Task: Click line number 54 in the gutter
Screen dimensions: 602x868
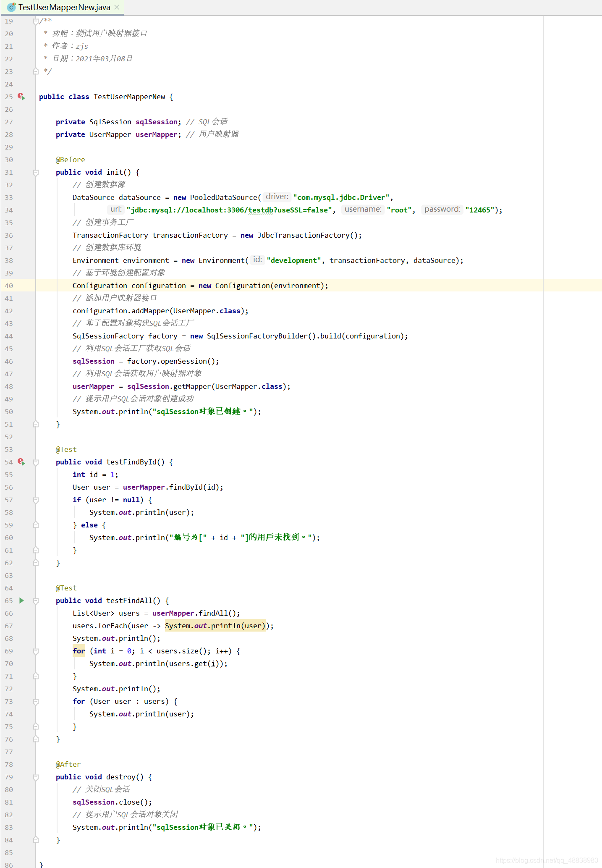Action: click(9, 462)
